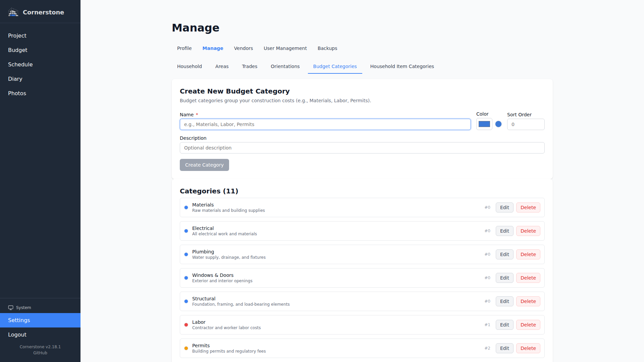
Task: Switch to the Household sub-tab
Action: pyautogui.click(x=190, y=66)
